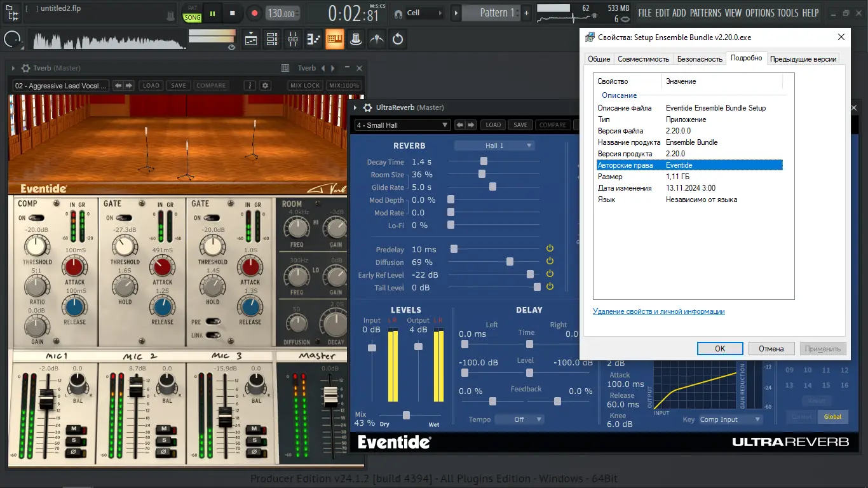868x488 pixels.
Task: Click the UltraReverb SAVE button
Action: [520, 125]
